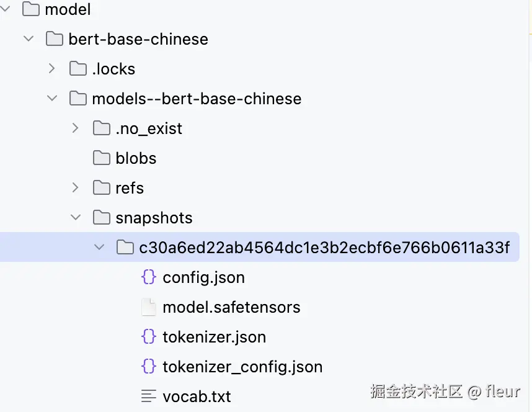Click the folder icon beside snapshots

pos(101,218)
